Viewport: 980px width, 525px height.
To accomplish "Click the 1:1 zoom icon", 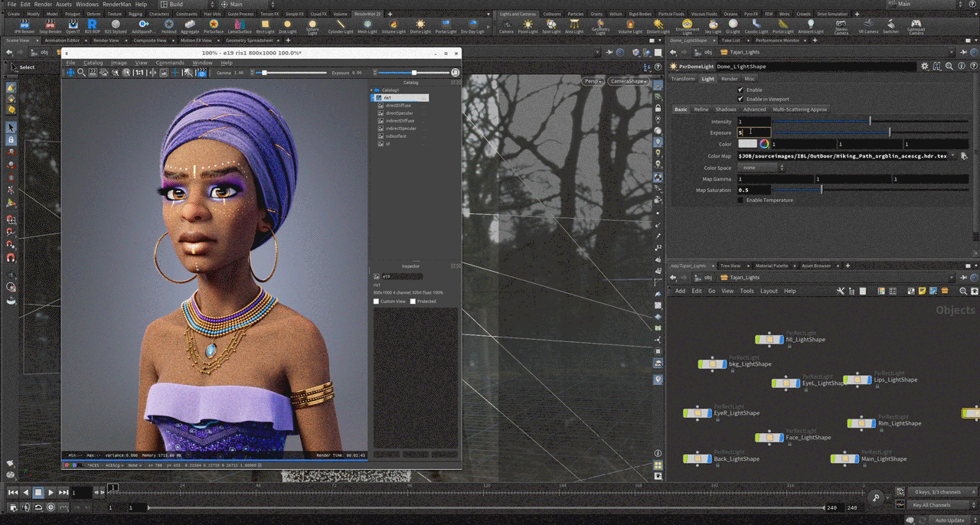I will tap(139, 73).
